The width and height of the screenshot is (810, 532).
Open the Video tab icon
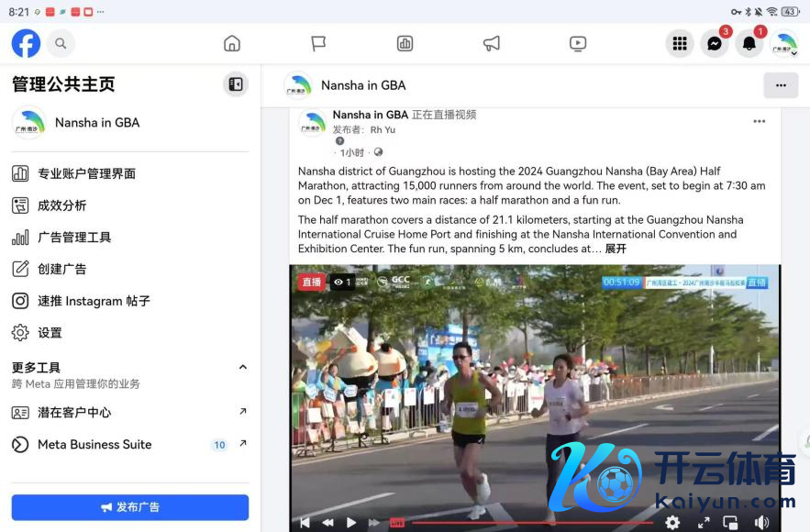(578, 43)
